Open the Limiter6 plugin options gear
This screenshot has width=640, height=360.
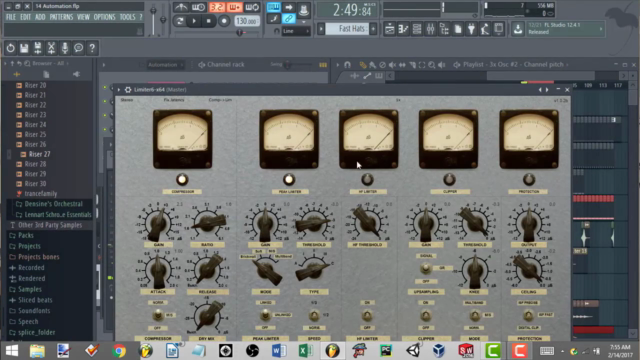pyautogui.click(x=128, y=90)
